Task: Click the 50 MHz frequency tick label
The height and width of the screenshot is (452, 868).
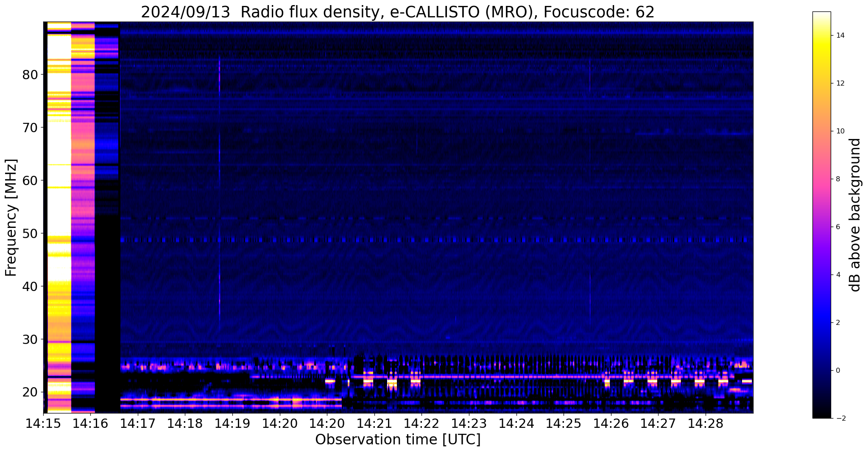Action: tap(30, 233)
